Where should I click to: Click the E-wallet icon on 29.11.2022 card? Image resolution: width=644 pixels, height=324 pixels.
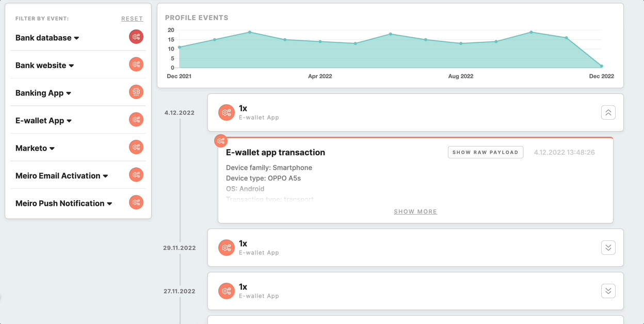pos(227,248)
